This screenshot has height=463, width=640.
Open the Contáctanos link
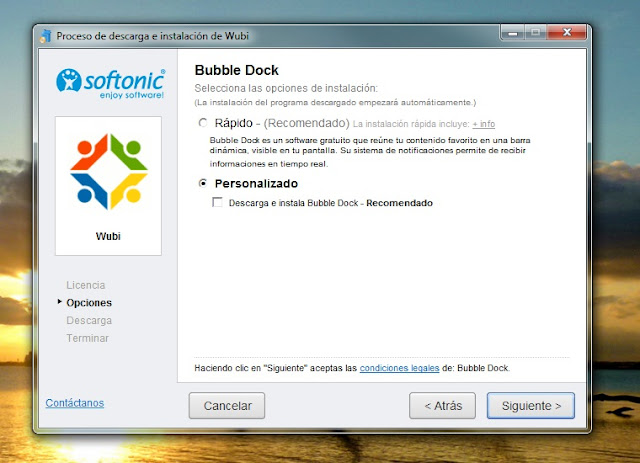pos(75,403)
